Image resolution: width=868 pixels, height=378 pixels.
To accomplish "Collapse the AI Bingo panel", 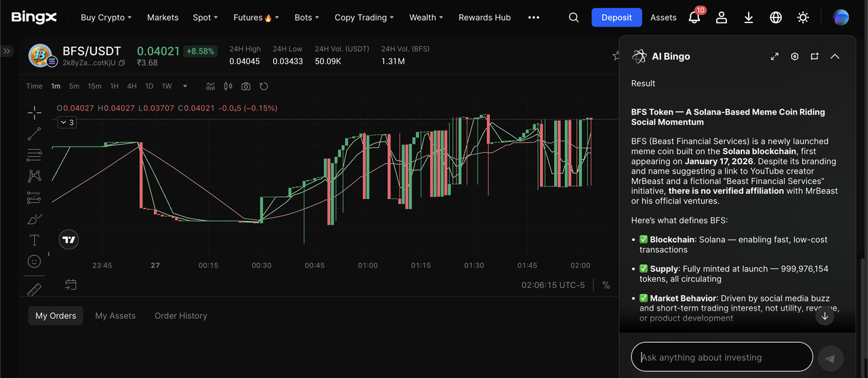I will 835,56.
